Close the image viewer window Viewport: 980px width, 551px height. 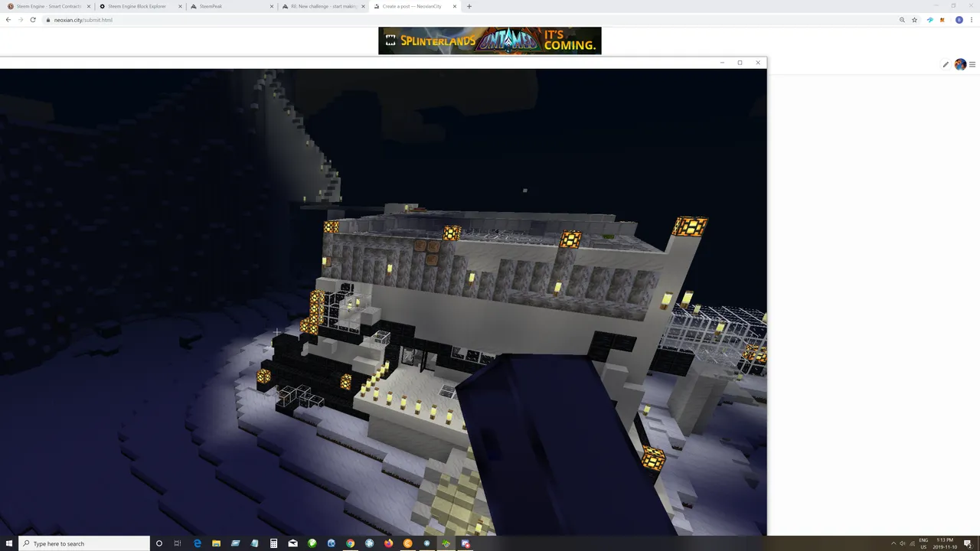(758, 63)
